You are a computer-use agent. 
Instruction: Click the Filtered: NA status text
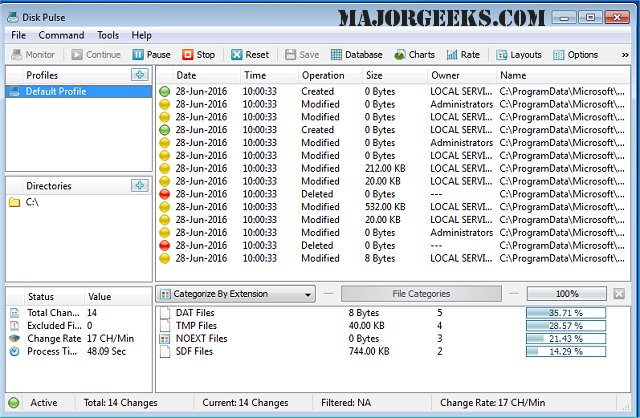click(x=346, y=403)
